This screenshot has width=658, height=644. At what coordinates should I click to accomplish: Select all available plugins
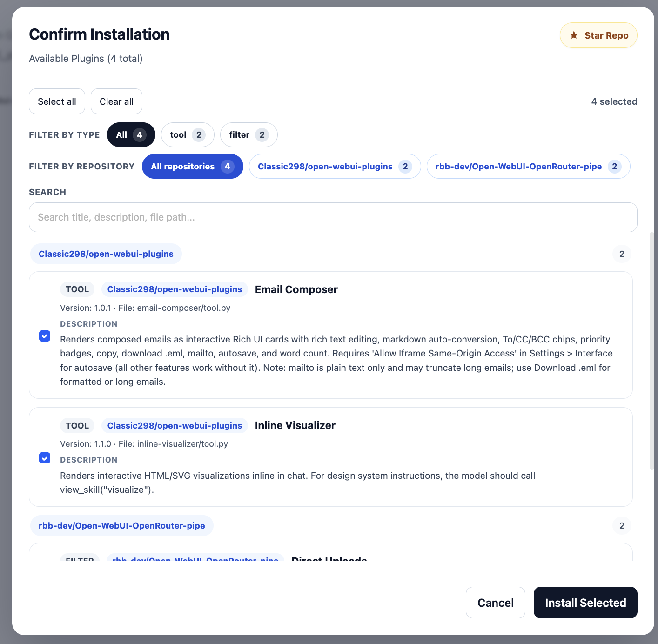tap(57, 101)
